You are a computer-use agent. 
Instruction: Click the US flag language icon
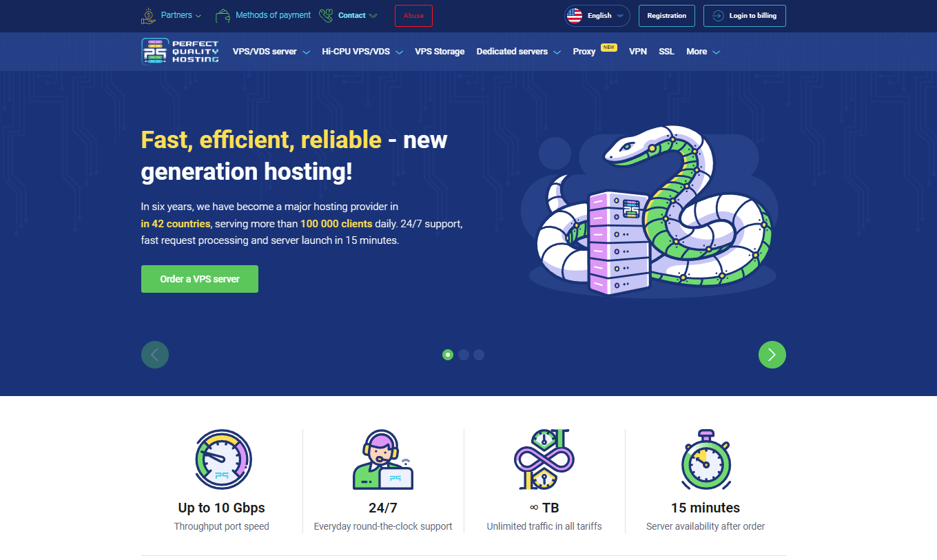[x=574, y=15]
